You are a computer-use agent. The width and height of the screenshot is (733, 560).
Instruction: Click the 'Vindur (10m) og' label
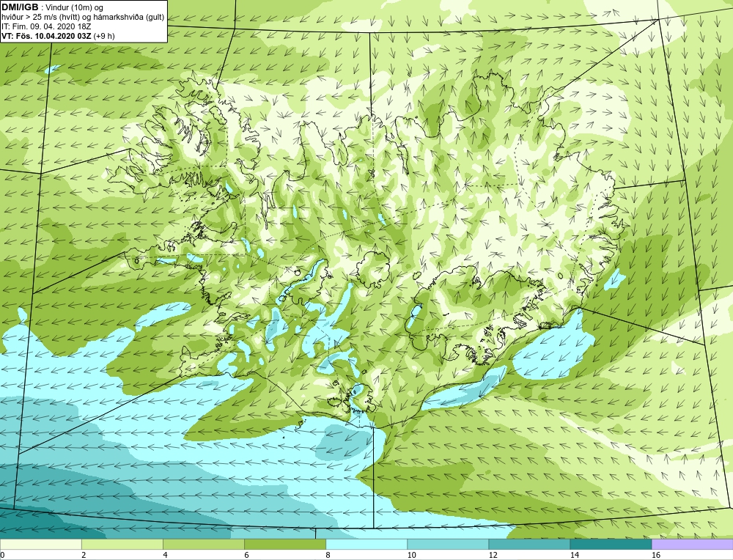pos(75,7)
